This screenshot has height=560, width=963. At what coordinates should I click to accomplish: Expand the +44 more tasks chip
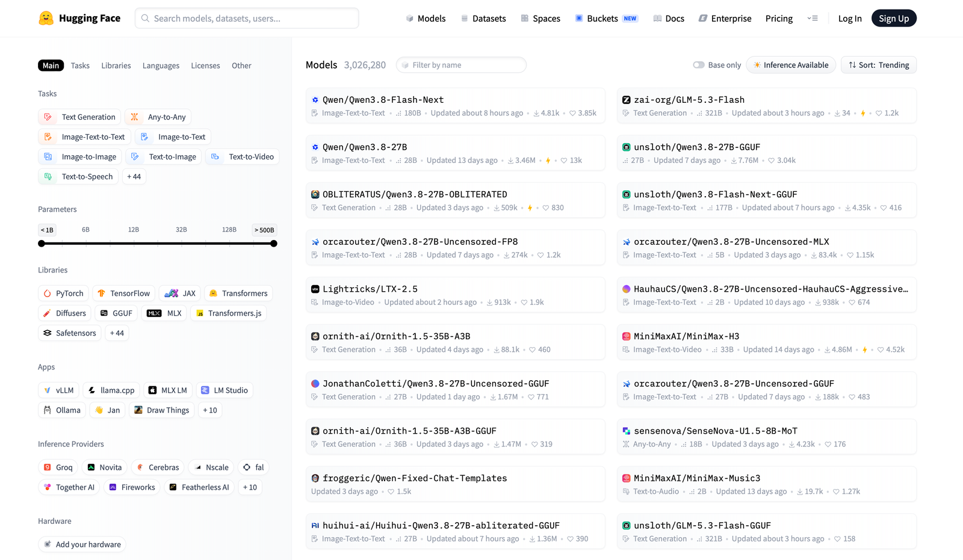click(134, 177)
